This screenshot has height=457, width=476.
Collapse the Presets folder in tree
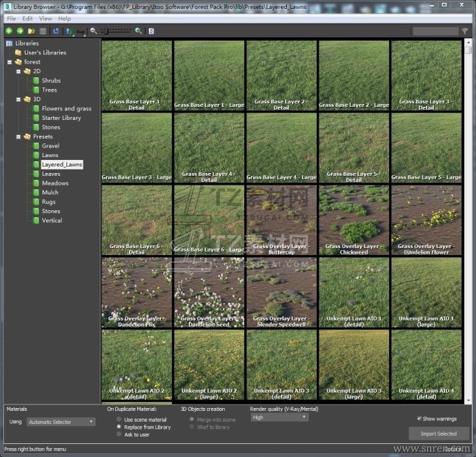17,136
